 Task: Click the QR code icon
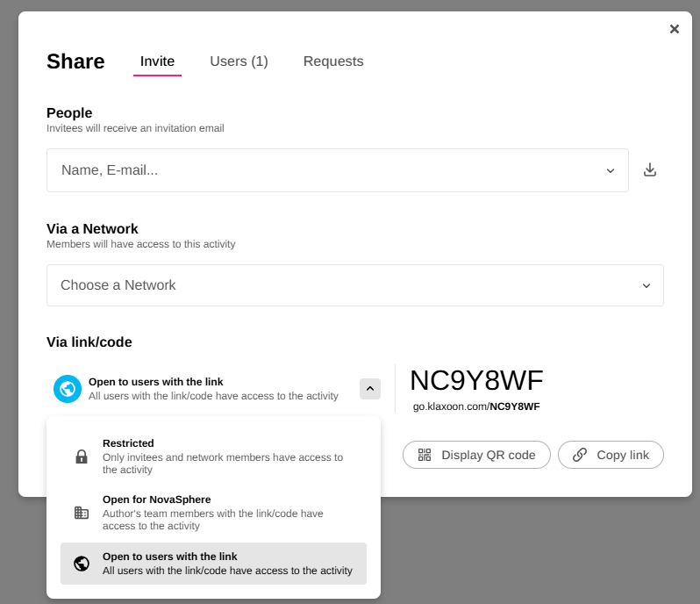(x=425, y=455)
